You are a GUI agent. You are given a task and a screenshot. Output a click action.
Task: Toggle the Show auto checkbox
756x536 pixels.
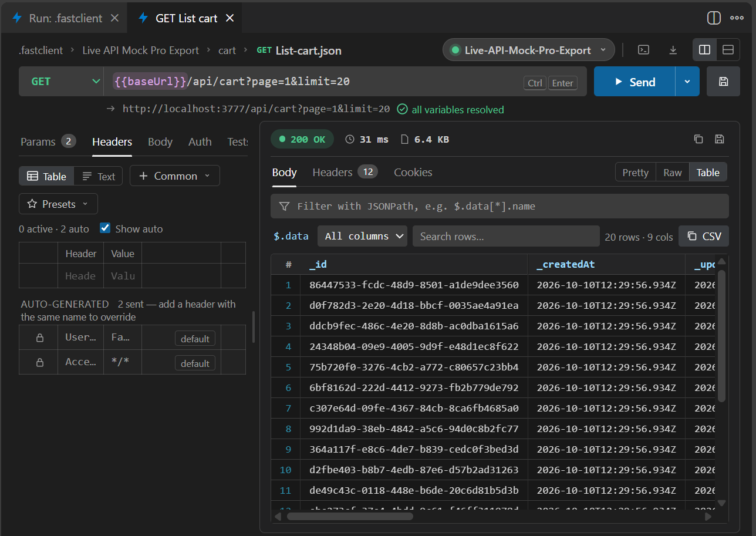coord(105,228)
